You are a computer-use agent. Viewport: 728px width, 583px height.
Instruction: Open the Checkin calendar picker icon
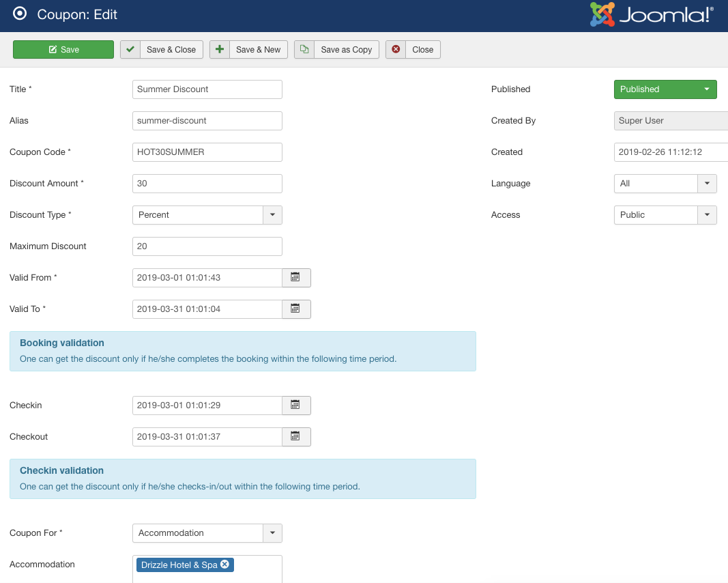tap(295, 406)
